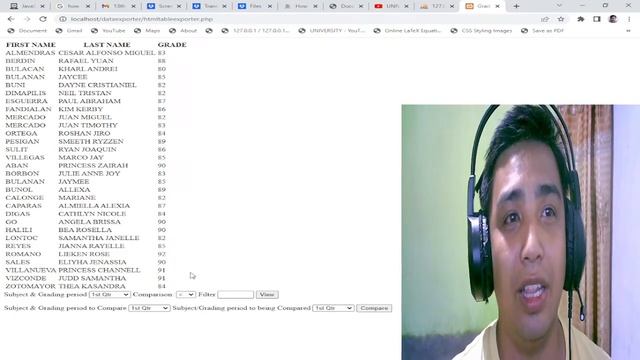Click the Compare button
The image size is (640, 360).
coord(374,308)
